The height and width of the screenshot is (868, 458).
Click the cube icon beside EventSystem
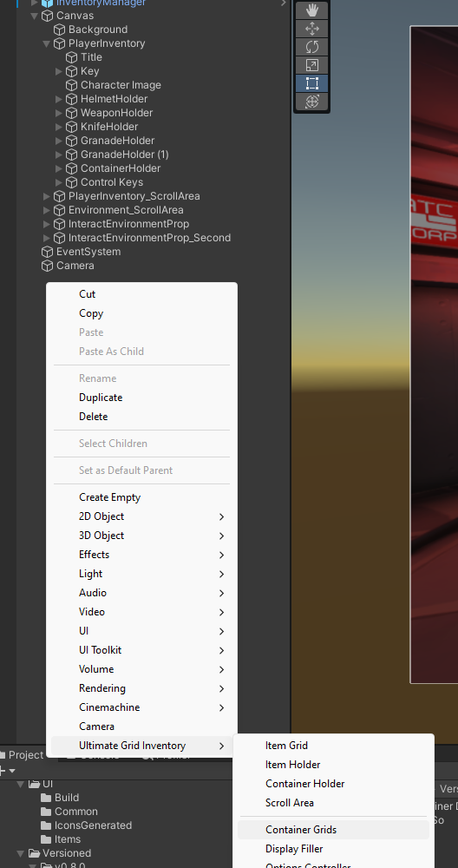(48, 252)
